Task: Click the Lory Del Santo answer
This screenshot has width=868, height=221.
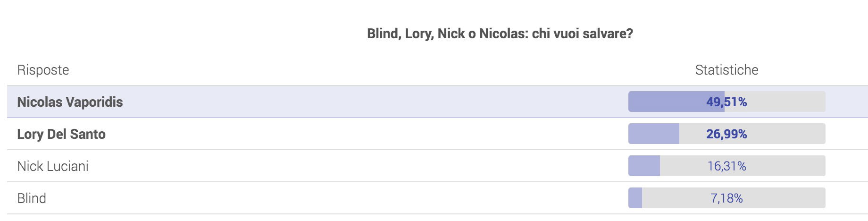Action: (x=61, y=134)
